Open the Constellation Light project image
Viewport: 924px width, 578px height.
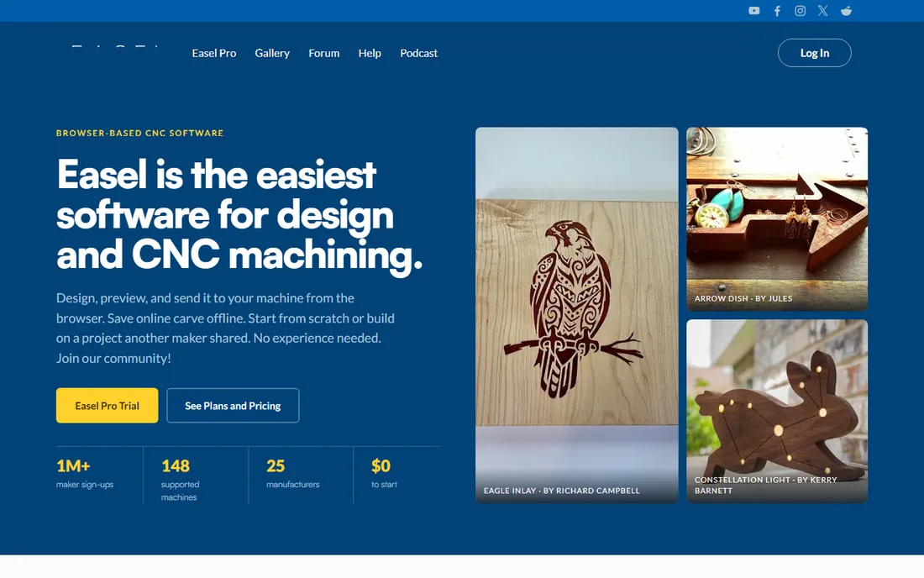click(777, 412)
